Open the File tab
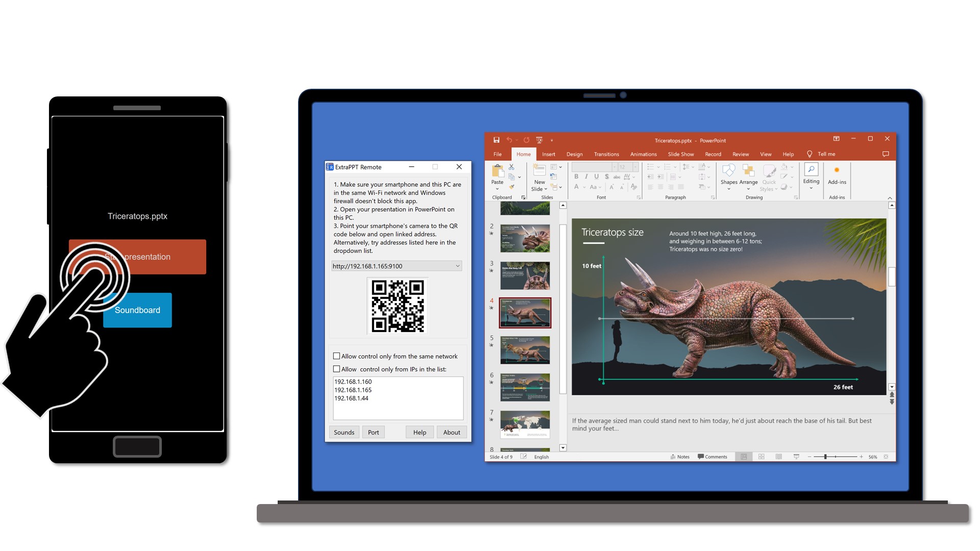Viewport: 980px width, 551px height. pyautogui.click(x=498, y=154)
